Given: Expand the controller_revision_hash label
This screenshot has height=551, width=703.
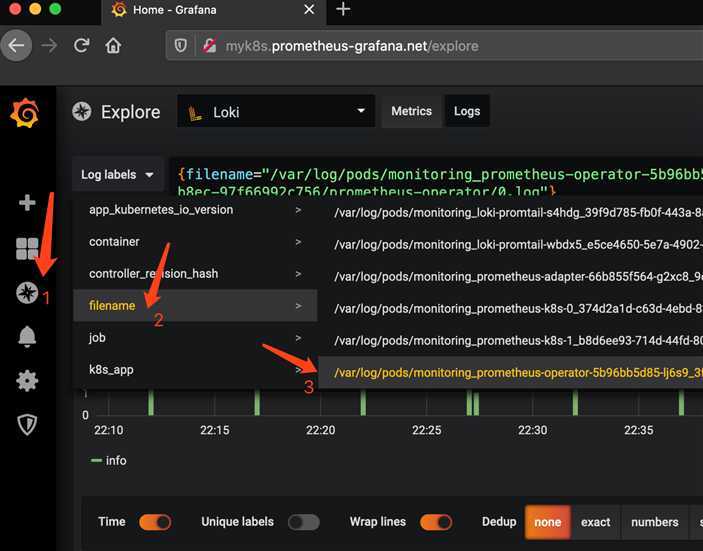Looking at the screenshot, I should pyautogui.click(x=195, y=273).
